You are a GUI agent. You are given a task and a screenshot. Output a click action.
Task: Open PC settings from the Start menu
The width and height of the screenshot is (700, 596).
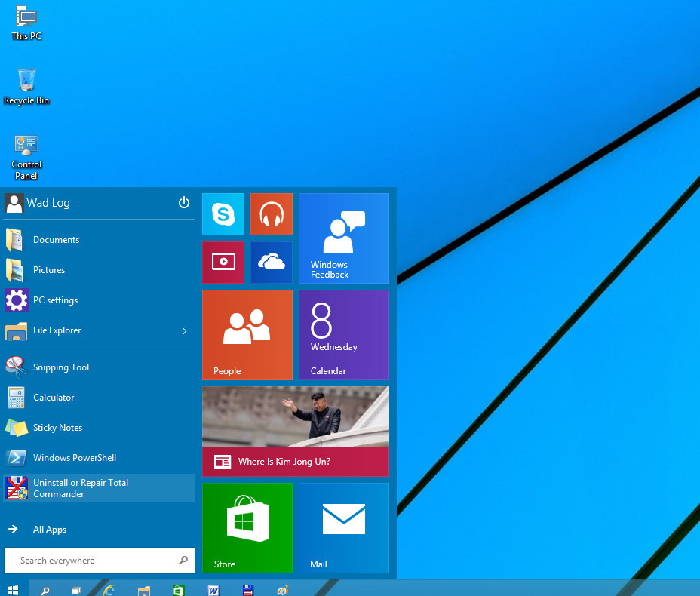pyautogui.click(x=55, y=300)
